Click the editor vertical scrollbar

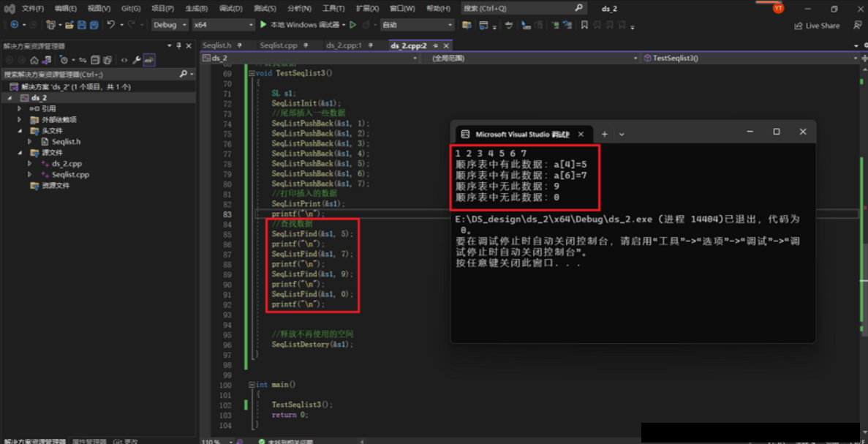[x=864, y=249]
